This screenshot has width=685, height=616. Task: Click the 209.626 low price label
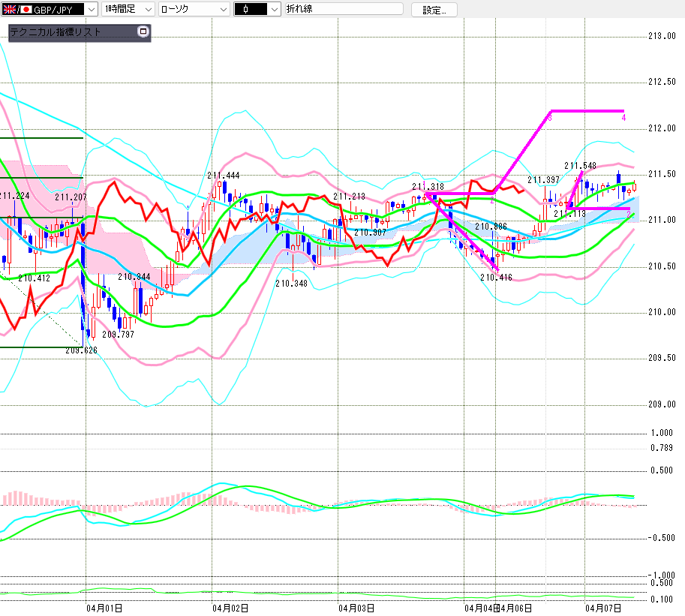point(81,350)
